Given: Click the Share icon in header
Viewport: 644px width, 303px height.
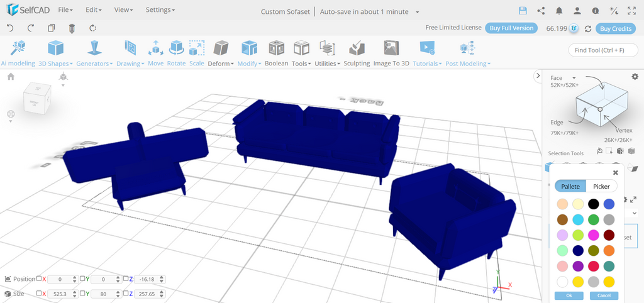Looking at the screenshot, I should (x=541, y=11).
